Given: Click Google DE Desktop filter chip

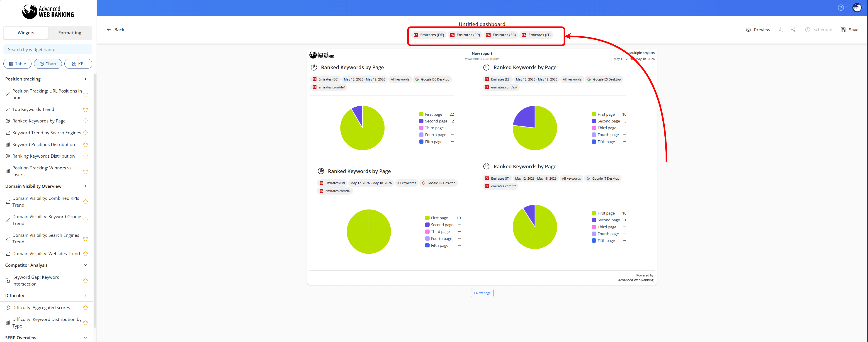Looking at the screenshot, I should 432,80.
